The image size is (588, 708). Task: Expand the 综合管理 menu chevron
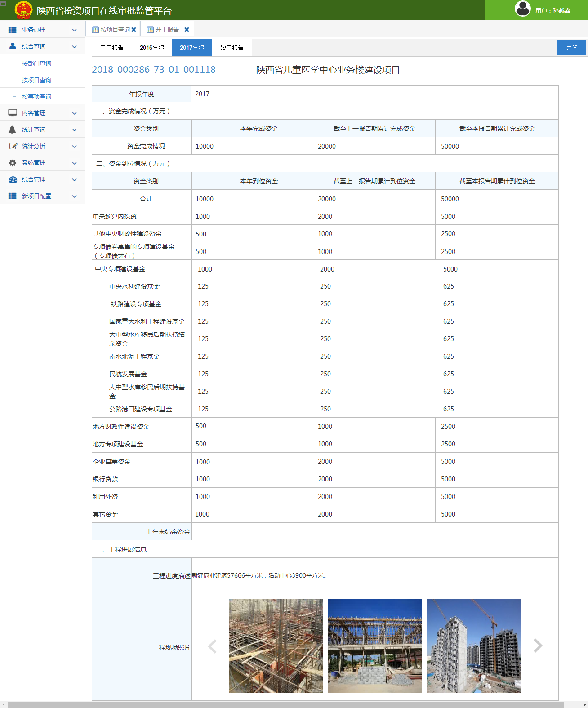tap(75, 180)
